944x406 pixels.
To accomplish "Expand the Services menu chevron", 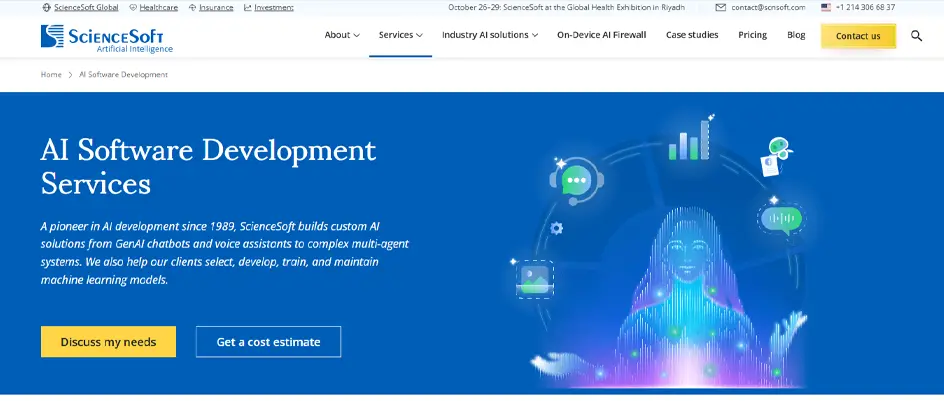I will coord(420,36).
